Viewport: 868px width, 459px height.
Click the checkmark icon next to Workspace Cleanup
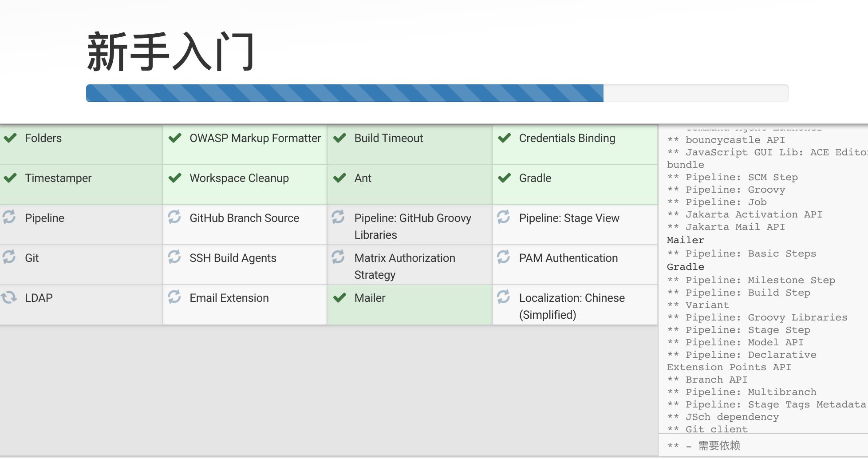(175, 178)
